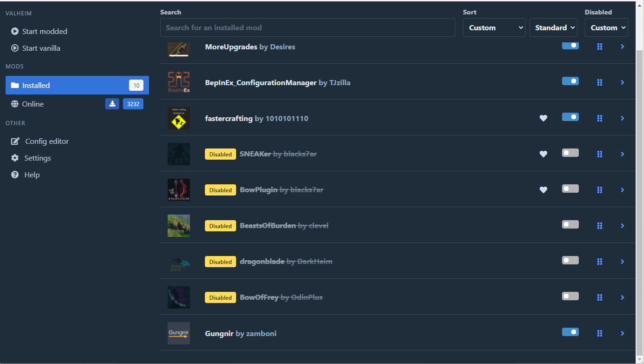The image size is (644, 364).
Task: Expand the BepInEx_ConfigurationManager row chevron
Action: click(623, 82)
